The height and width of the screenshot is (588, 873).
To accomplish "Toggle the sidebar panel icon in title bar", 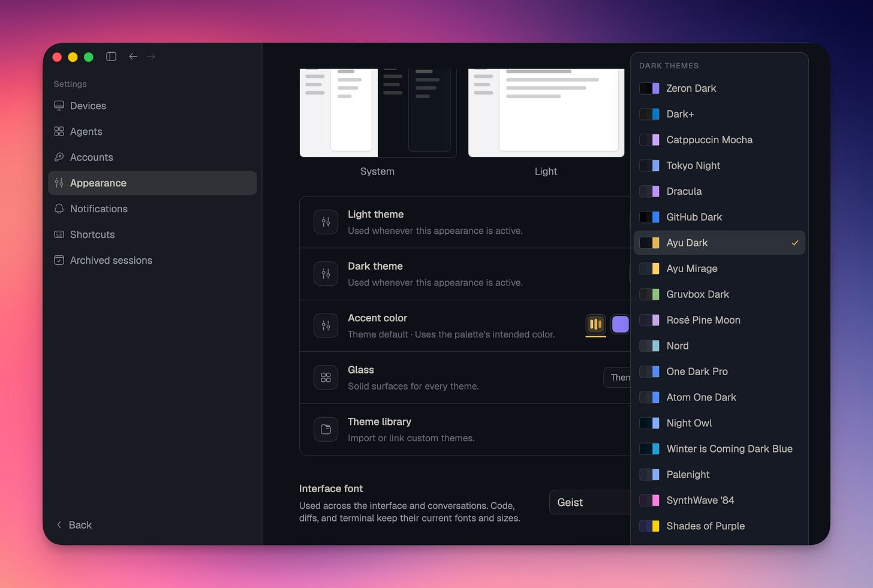I will (x=111, y=56).
